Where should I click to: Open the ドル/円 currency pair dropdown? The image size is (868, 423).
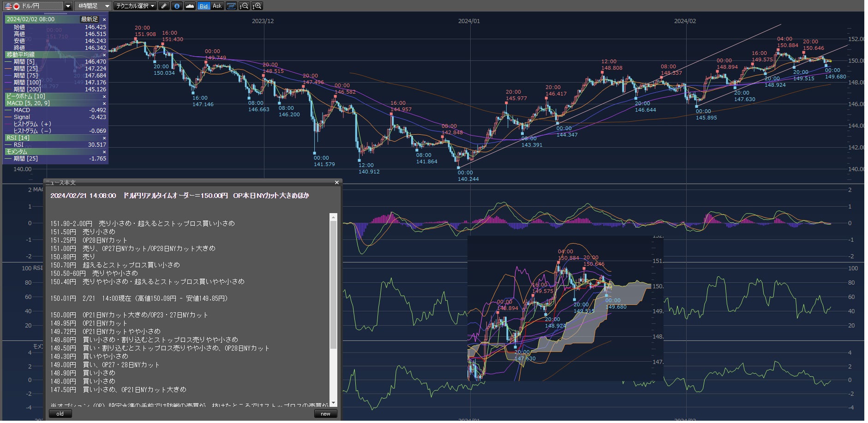click(68, 6)
